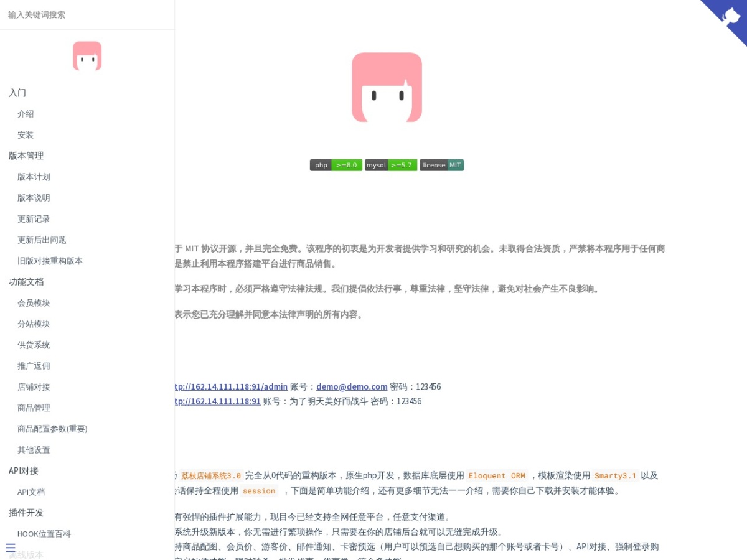Open 商品配置参数(重要) page
The height and width of the screenshot is (560, 747).
[x=52, y=429]
